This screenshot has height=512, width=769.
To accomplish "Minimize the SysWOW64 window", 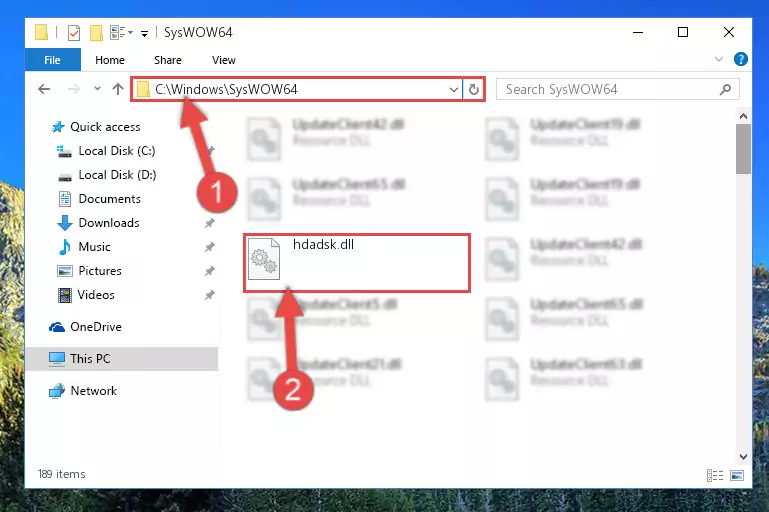I will tap(638, 32).
